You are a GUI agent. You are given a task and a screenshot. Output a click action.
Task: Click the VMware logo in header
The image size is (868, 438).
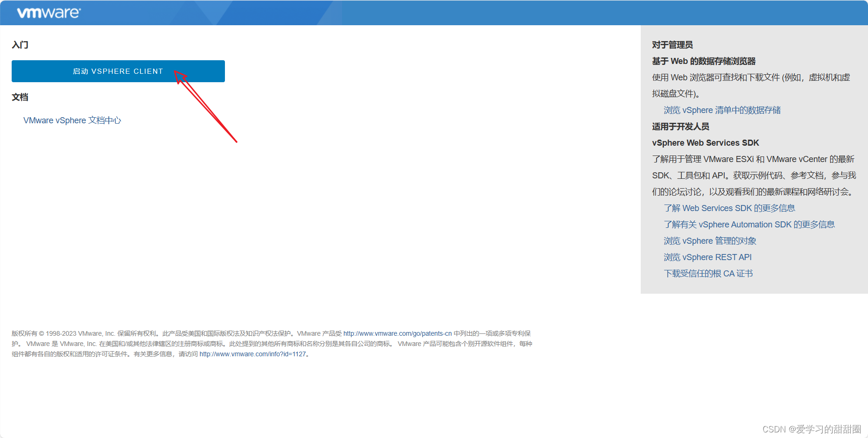click(49, 13)
